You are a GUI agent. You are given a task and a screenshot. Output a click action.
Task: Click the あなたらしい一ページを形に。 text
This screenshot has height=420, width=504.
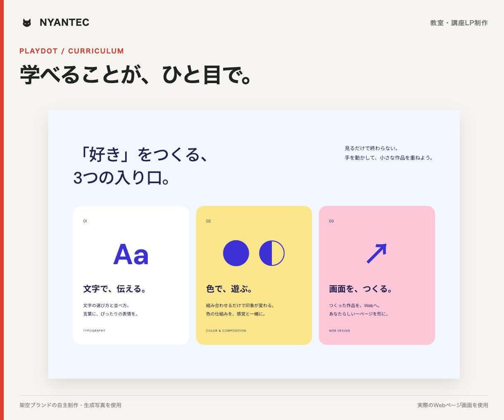pyautogui.click(x=359, y=314)
